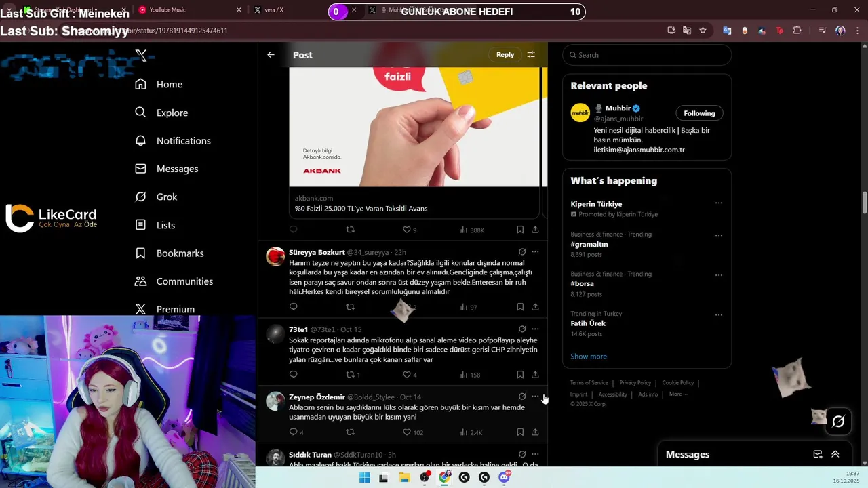The image size is (868, 488).
Task: Open Chrome's three-dot menu
Action: pos(857,30)
